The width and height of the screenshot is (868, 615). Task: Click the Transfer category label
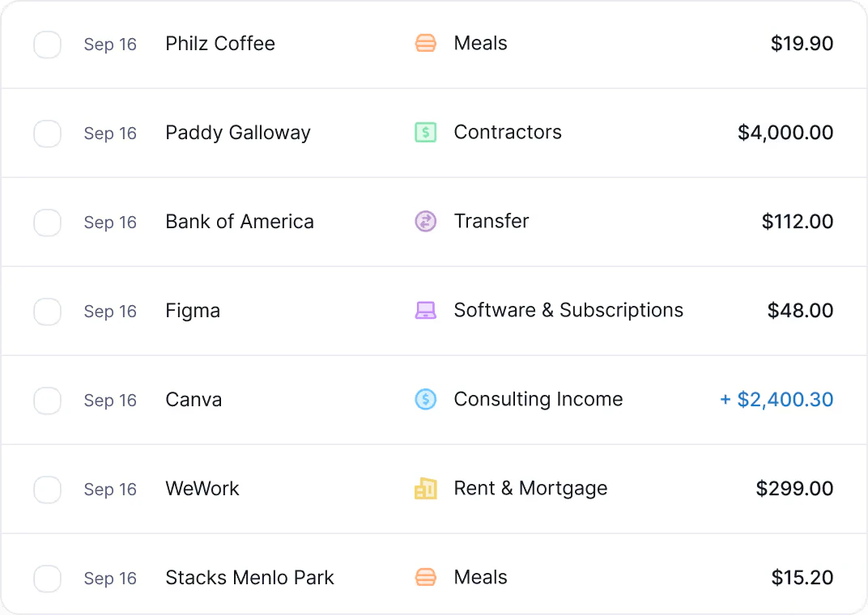coord(491,221)
